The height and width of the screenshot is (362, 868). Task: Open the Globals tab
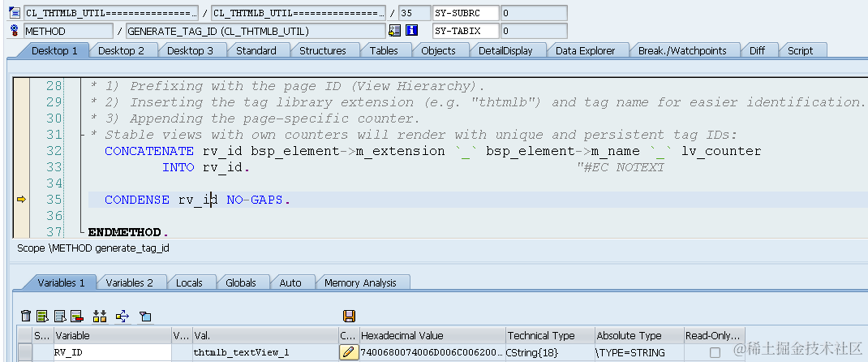(240, 282)
